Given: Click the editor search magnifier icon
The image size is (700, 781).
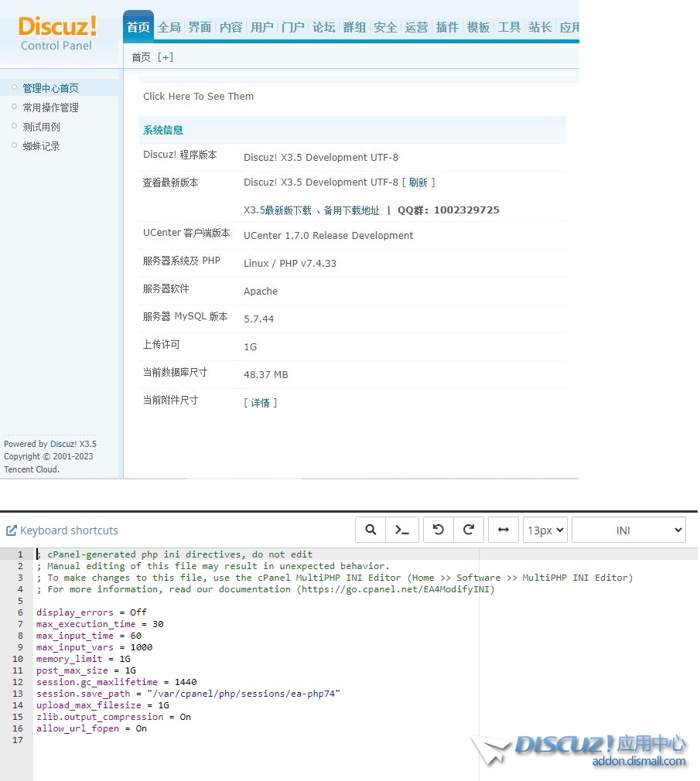Looking at the screenshot, I should [371, 530].
